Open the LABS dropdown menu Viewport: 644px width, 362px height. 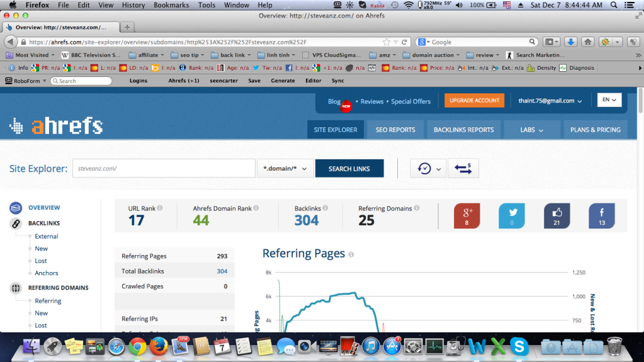click(x=531, y=130)
